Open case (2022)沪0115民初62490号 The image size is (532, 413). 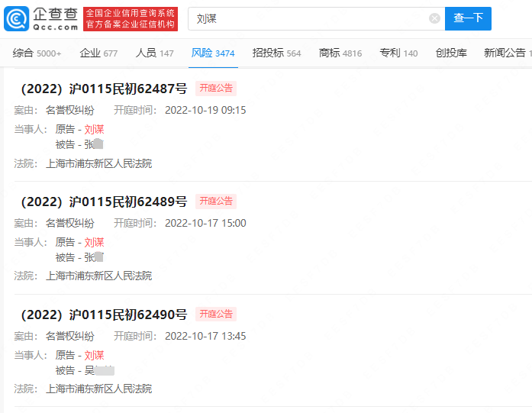pyautogui.click(x=104, y=315)
